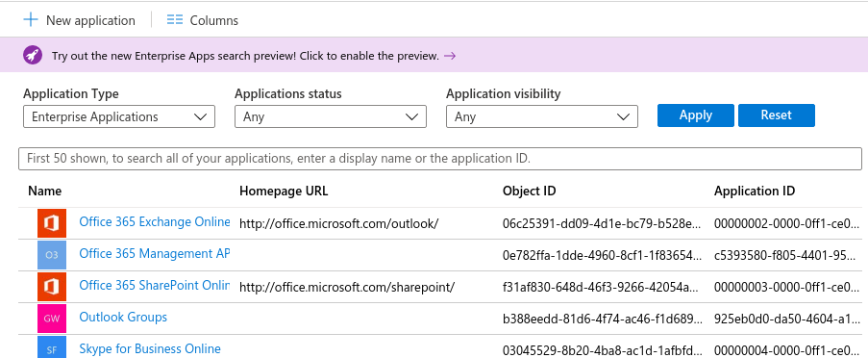Select Application ID starting 00000004-0000
The height and width of the screenshot is (358, 868).
point(787,350)
